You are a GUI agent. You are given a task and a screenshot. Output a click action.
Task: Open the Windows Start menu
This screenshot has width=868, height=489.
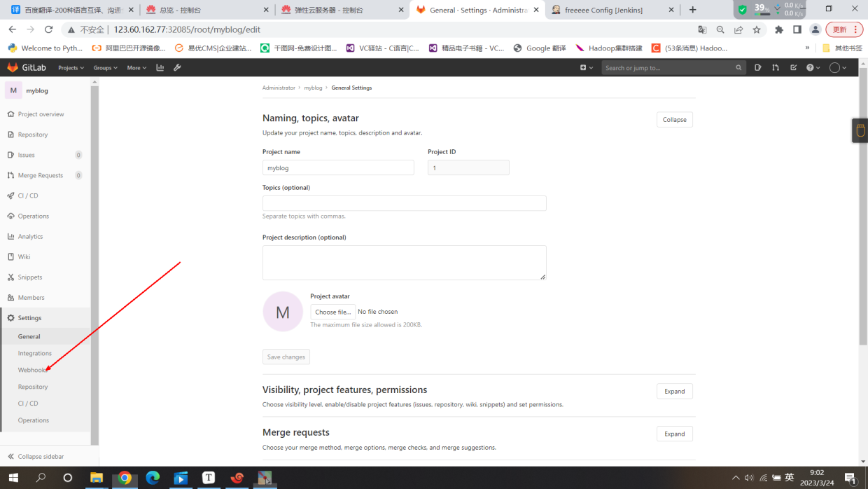pos(13,478)
